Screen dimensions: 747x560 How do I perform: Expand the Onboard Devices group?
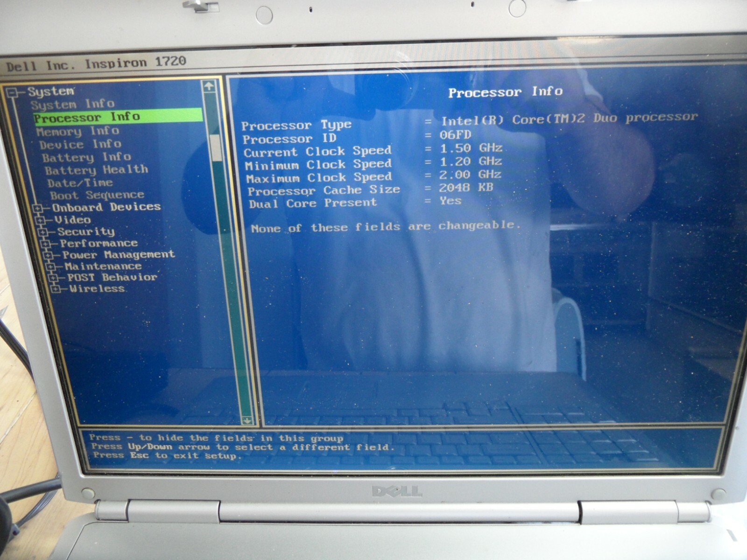[x=38, y=208]
